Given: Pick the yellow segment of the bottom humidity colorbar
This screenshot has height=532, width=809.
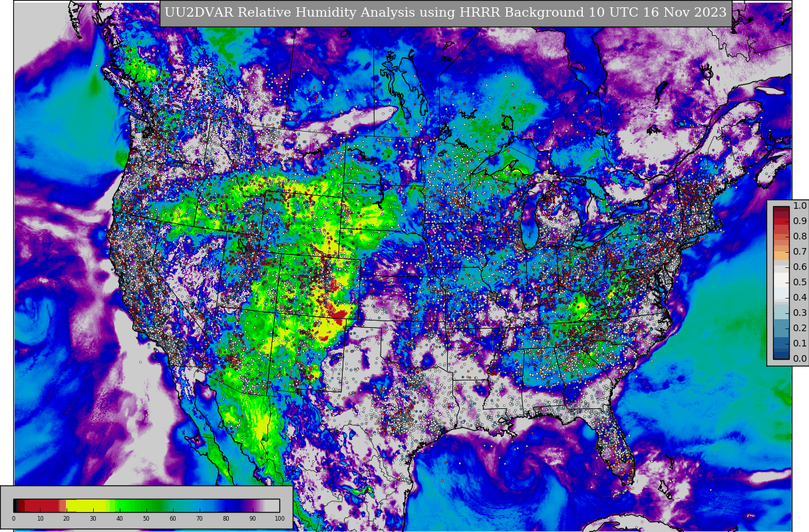Looking at the screenshot, I should click(x=88, y=505).
